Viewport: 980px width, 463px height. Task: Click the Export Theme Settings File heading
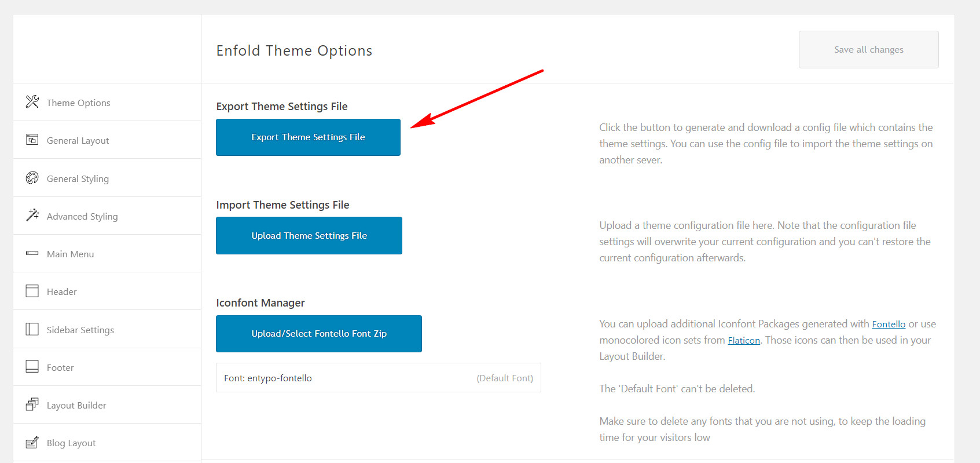coord(282,107)
